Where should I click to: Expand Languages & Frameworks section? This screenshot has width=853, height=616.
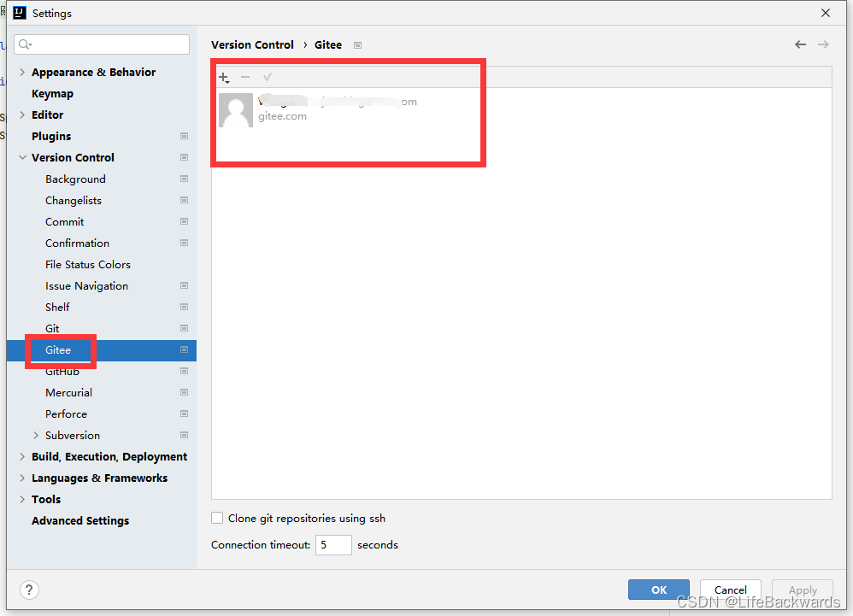(22, 478)
